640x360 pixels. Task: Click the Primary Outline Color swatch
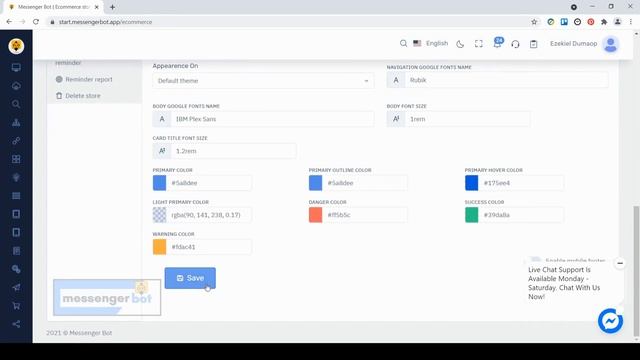click(316, 183)
